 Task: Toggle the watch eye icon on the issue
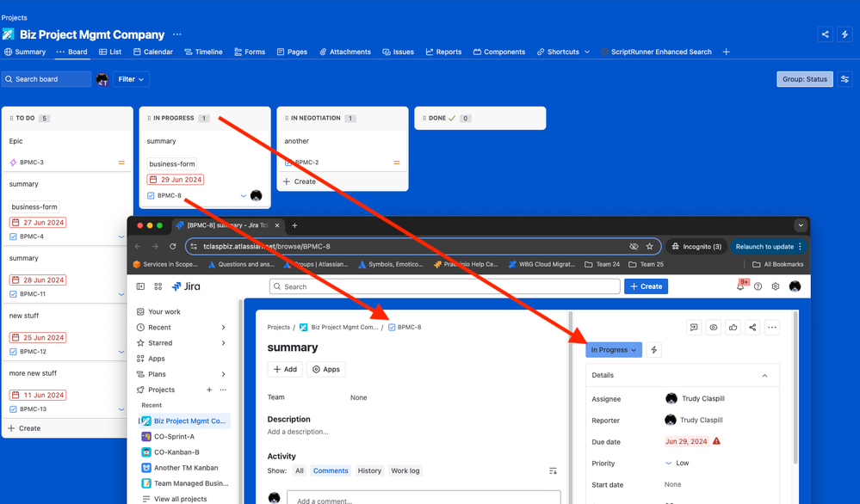point(714,328)
